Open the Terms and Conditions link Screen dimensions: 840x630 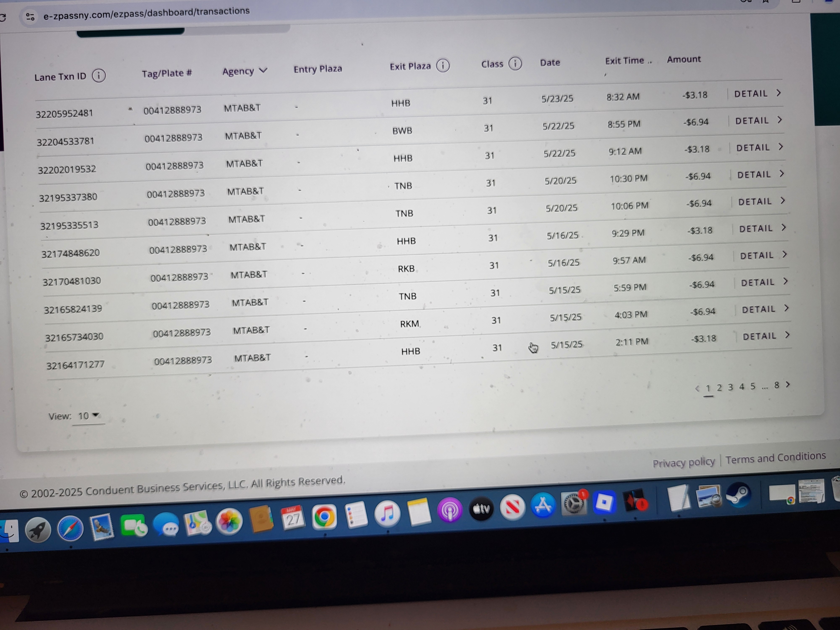(x=776, y=458)
